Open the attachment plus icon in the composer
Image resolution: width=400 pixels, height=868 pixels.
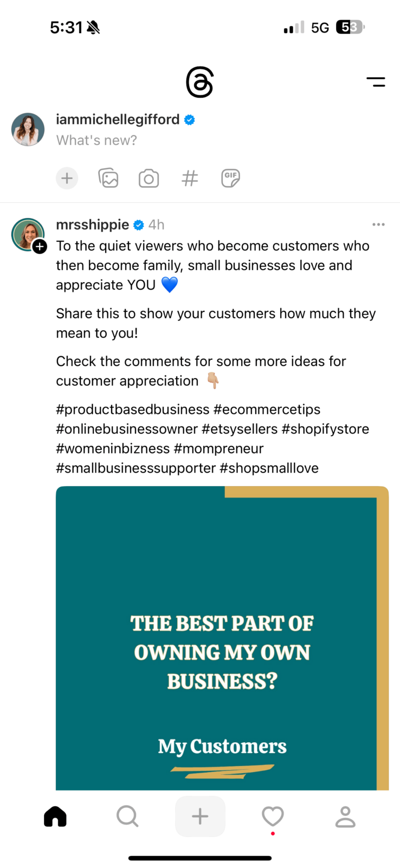[67, 178]
